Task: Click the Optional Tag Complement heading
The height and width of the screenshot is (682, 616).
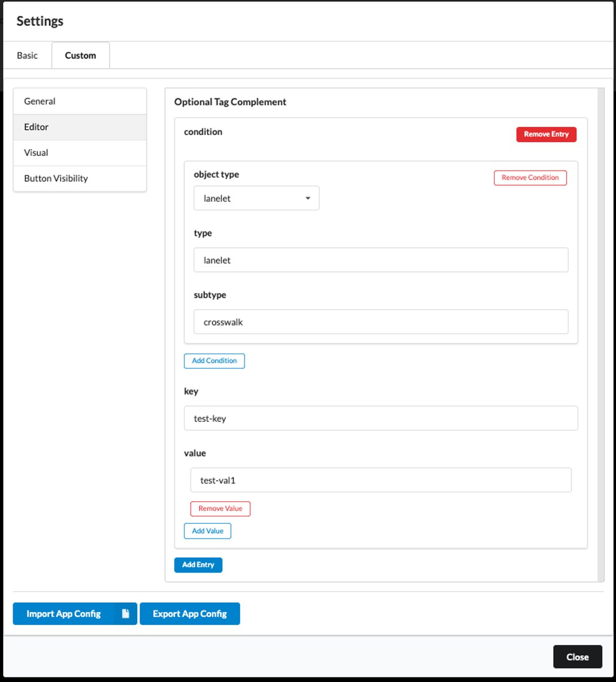Action: (x=230, y=102)
